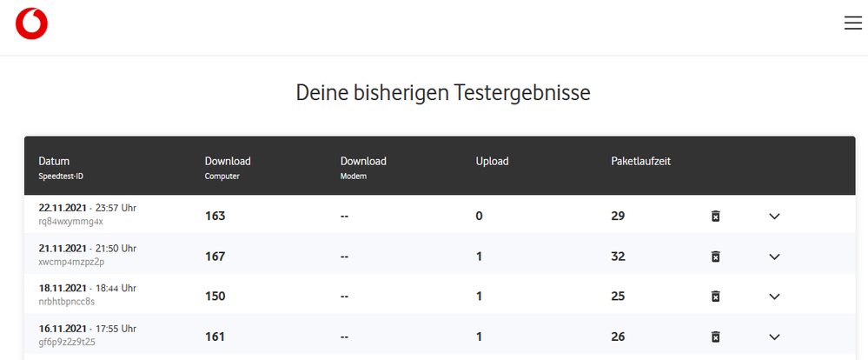Expand the 18.11.2021 result row
Image resolution: width=868 pixels, height=360 pixels.
[x=774, y=297]
